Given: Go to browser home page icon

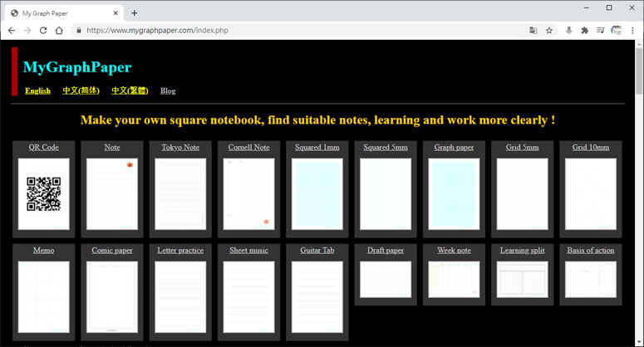Looking at the screenshot, I should point(59,31).
